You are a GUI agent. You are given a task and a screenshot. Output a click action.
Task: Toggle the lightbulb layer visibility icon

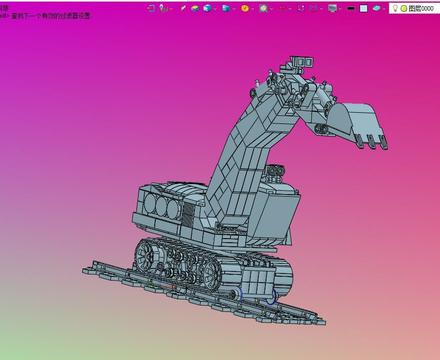pos(395,8)
